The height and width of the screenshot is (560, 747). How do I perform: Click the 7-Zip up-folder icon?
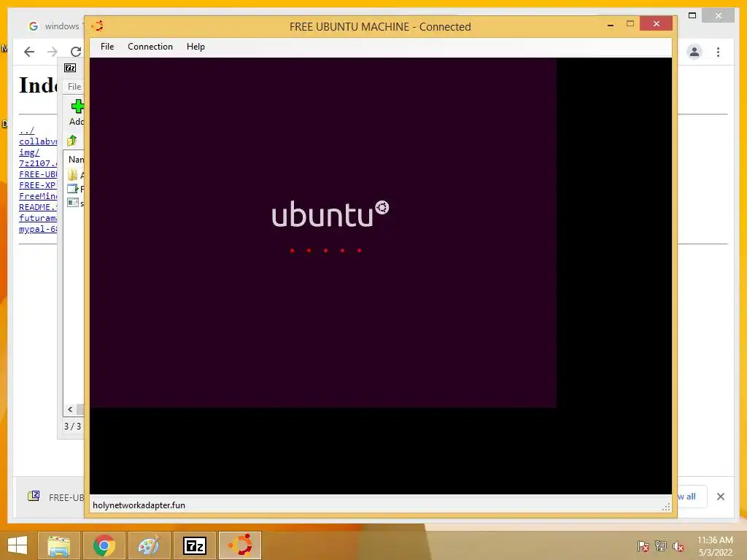pos(72,141)
